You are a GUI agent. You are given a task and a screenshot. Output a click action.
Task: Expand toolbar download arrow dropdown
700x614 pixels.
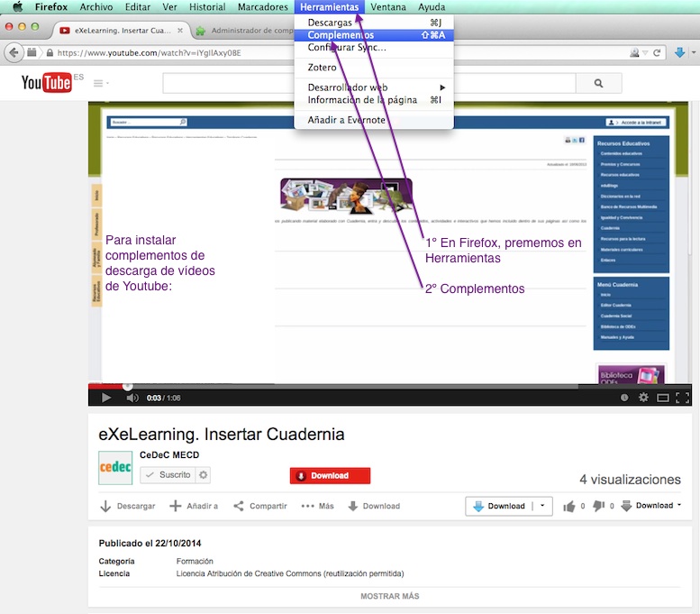point(694,52)
